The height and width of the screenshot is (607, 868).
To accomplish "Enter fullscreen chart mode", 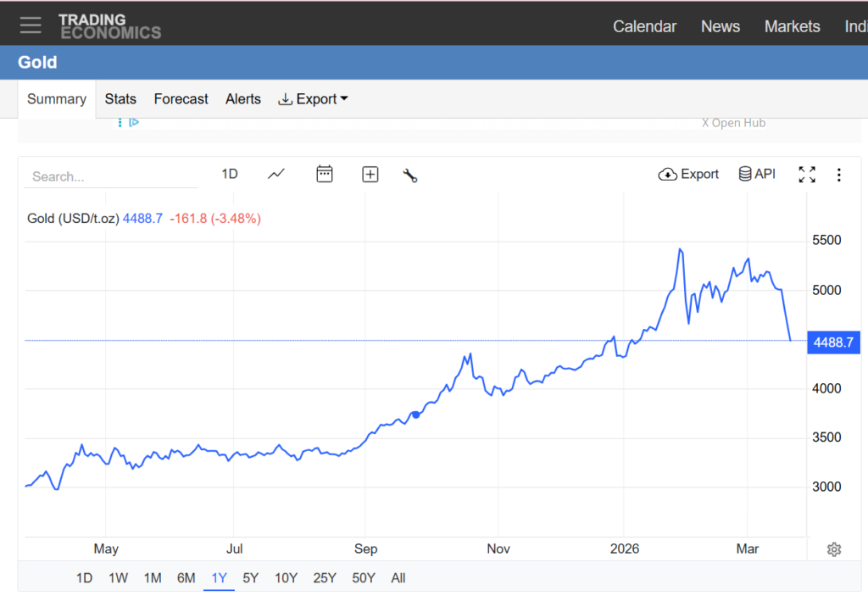I will (x=807, y=175).
